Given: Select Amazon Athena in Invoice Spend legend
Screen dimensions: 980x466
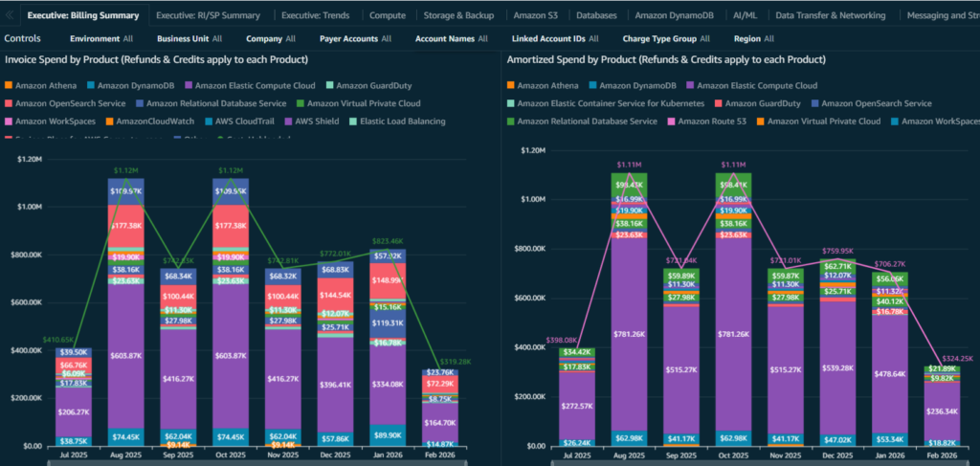Looking at the screenshot, I should [x=40, y=85].
